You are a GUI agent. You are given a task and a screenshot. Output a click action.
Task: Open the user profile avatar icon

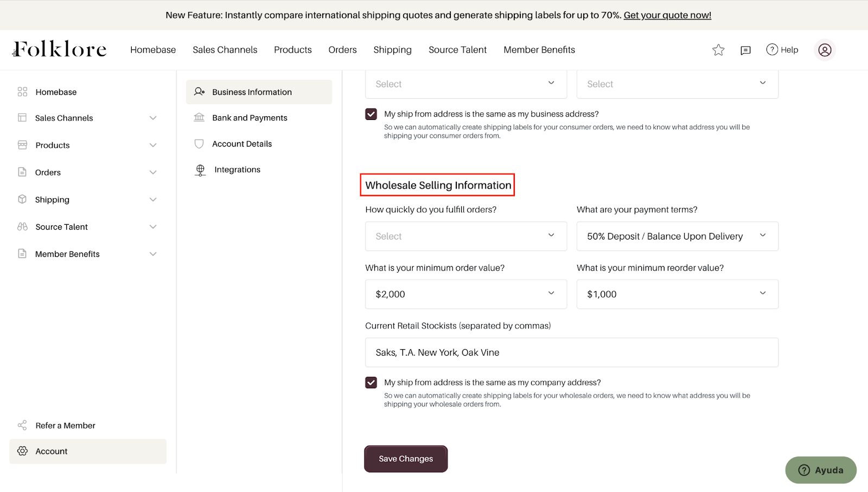825,50
